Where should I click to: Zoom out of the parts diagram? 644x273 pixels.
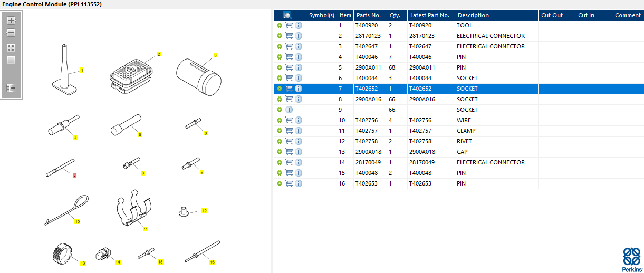[11, 33]
